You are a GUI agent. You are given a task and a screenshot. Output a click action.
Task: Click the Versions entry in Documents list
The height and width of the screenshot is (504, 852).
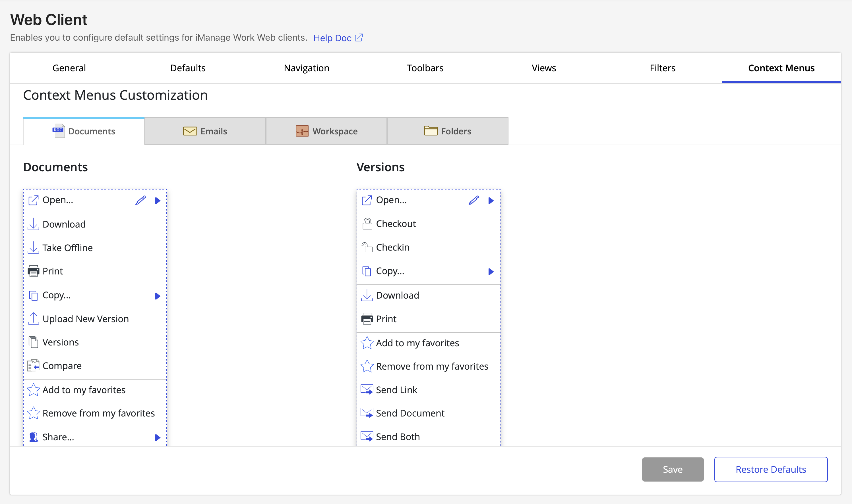(95, 342)
